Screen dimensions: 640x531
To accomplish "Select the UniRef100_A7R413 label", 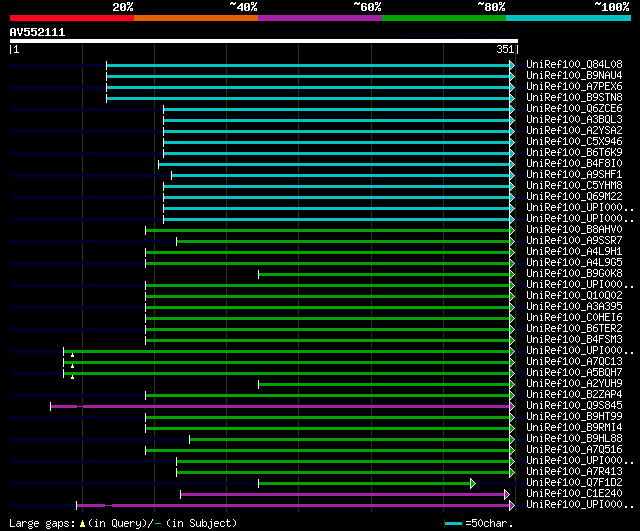I will 574,472.
